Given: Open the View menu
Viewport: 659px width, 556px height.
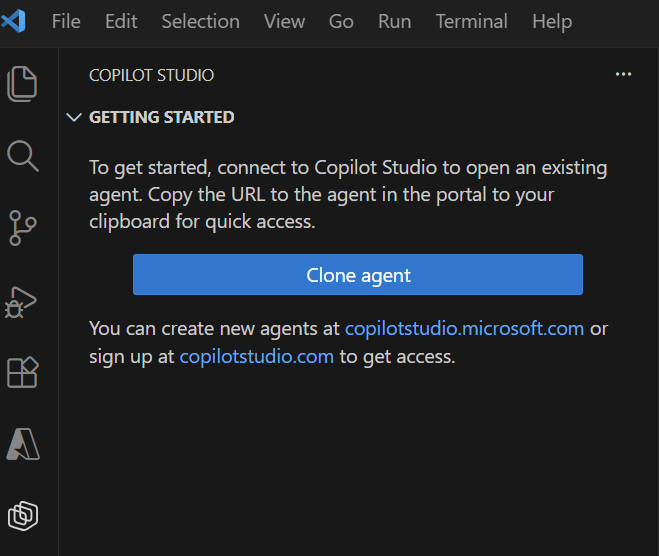Looking at the screenshot, I should pyautogui.click(x=284, y=21).
